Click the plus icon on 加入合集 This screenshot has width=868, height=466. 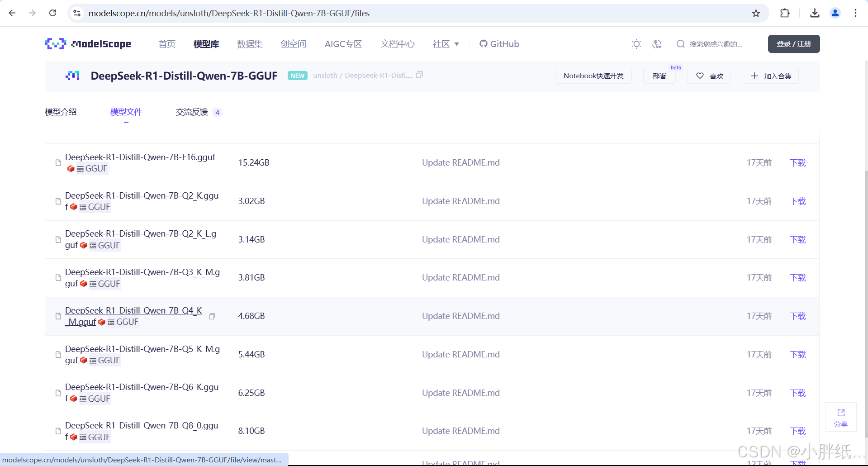(x=754, y=76)
